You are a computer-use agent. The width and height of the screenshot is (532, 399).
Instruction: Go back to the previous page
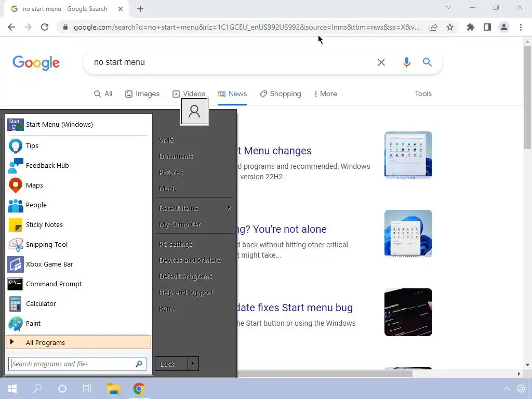click(x=11, y=27)
